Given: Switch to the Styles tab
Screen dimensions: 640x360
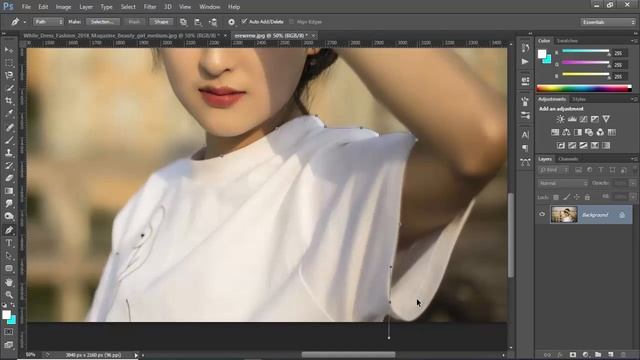Looking at the screenshot, I should coord(578,99).
